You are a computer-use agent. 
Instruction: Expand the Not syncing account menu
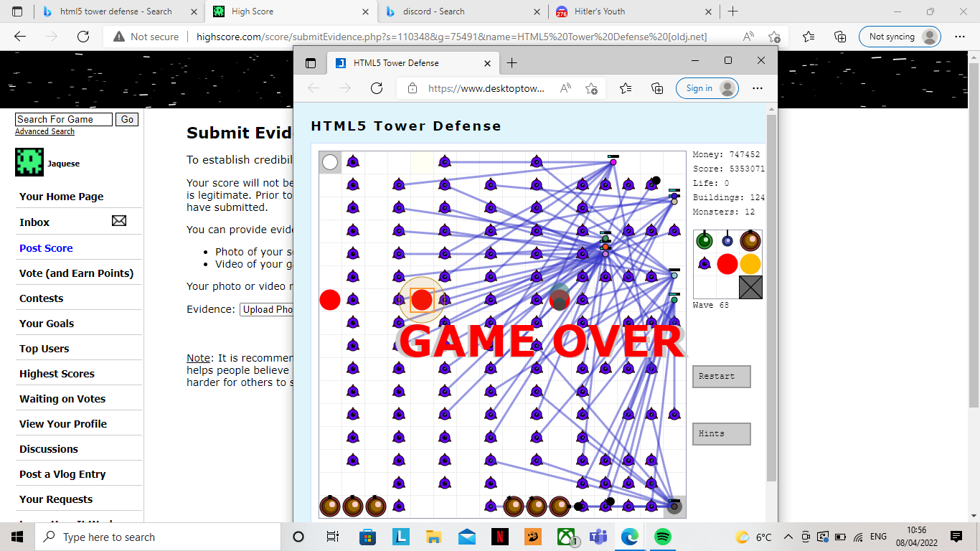tap(899, 36)
